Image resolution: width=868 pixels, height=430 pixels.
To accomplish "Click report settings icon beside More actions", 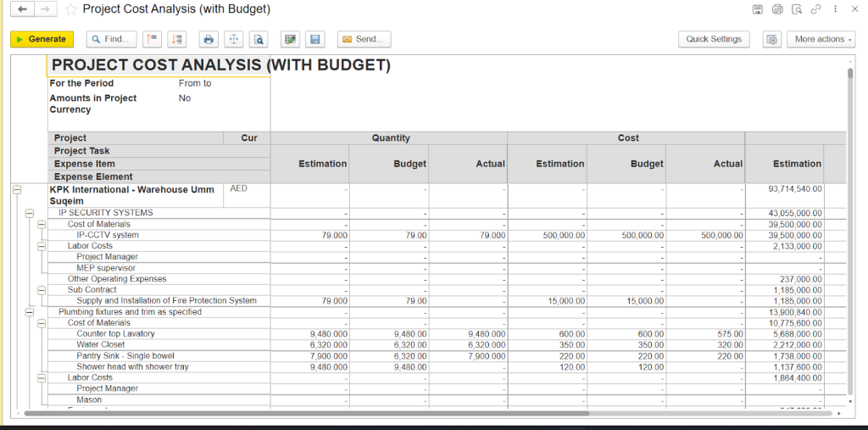I will pos(771,39).
